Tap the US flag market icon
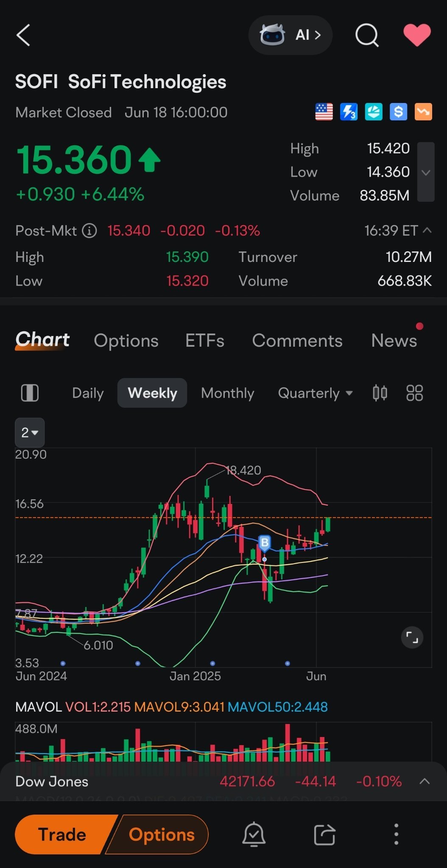The image size is (447, 868). pyautogui.click(x=324, y=112)
